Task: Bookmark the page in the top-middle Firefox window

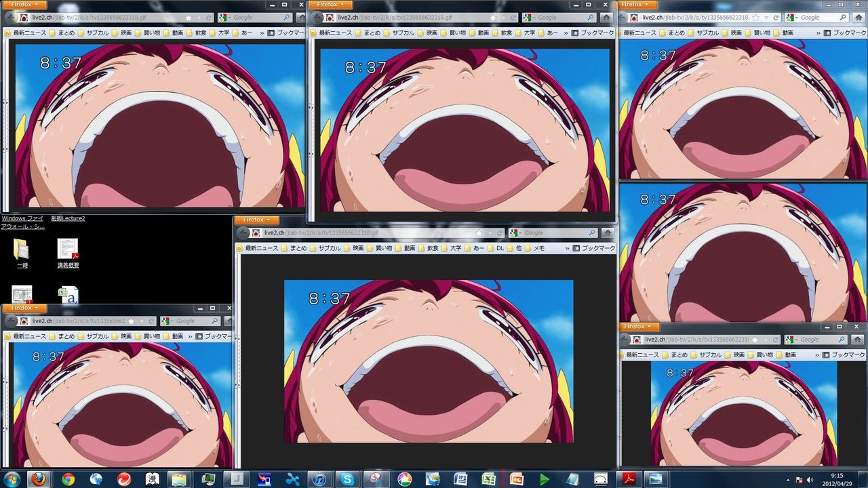Action: 492,18
